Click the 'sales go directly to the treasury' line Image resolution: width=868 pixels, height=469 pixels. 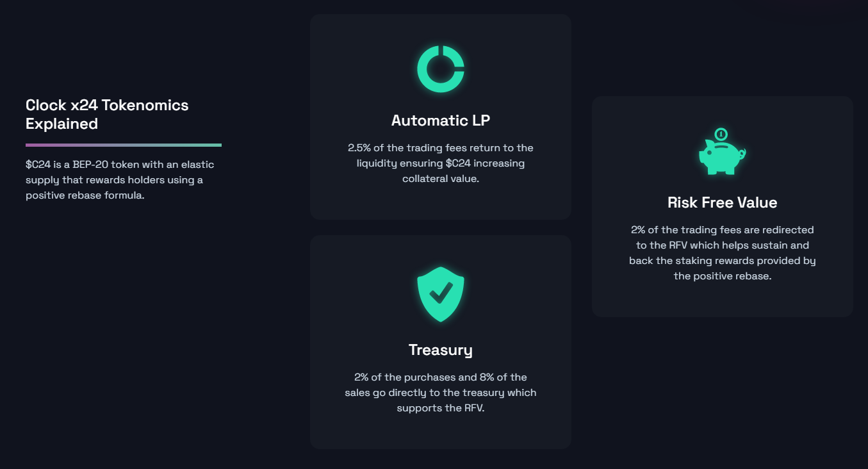point(441,393)
